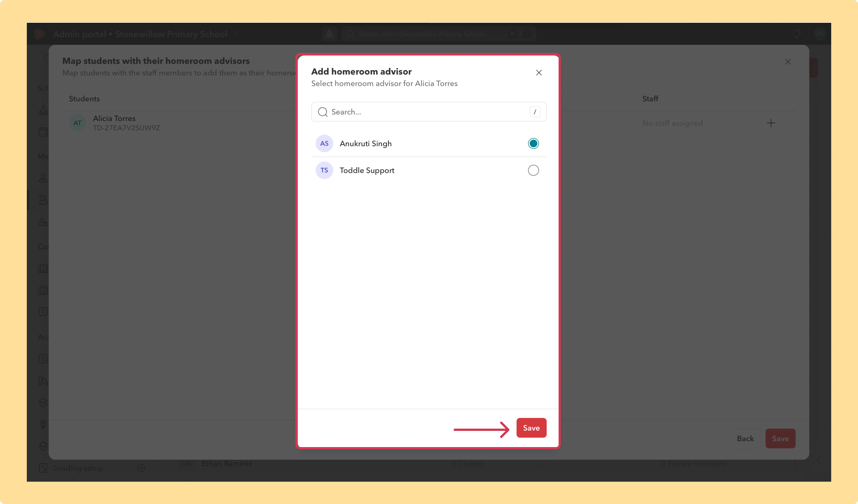Click the search box in the advisor dialog
Viewport: 858px width, 504px height.
click(429, 112)
